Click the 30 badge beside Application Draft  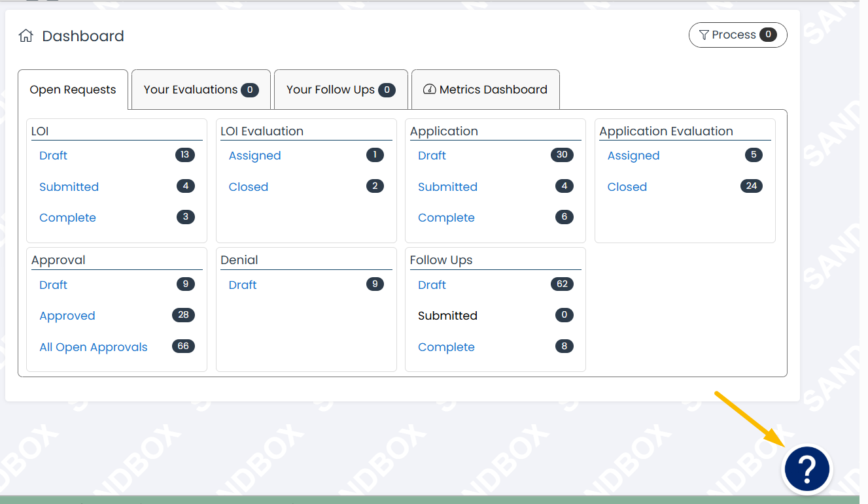pyautogui.click(x=562, y=155)
